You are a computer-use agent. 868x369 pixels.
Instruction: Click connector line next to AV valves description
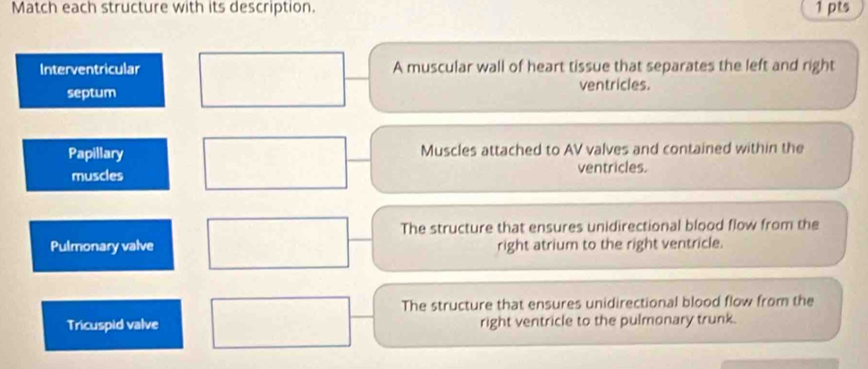(x=359, y=161)
